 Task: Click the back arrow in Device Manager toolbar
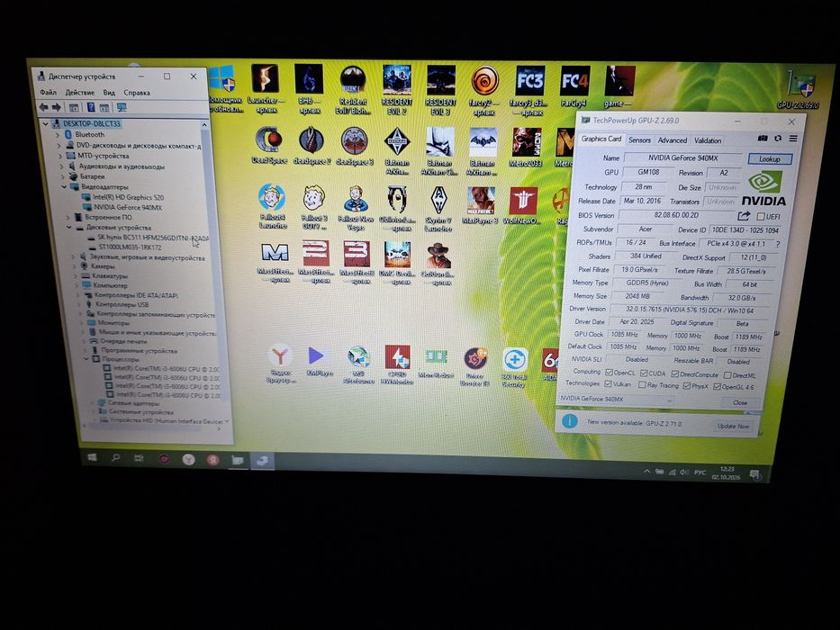(x=43, y=107)
